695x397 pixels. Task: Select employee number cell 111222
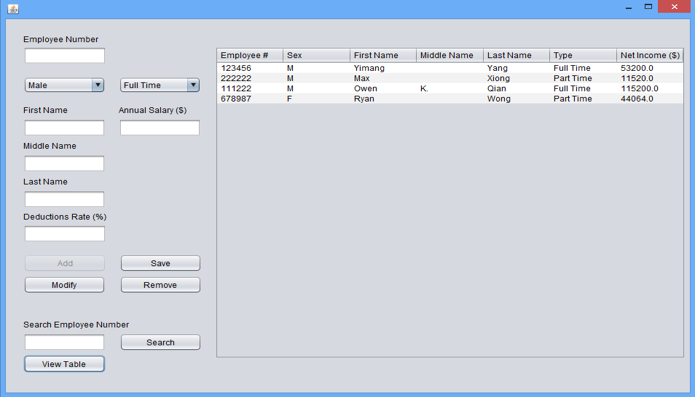250,88
